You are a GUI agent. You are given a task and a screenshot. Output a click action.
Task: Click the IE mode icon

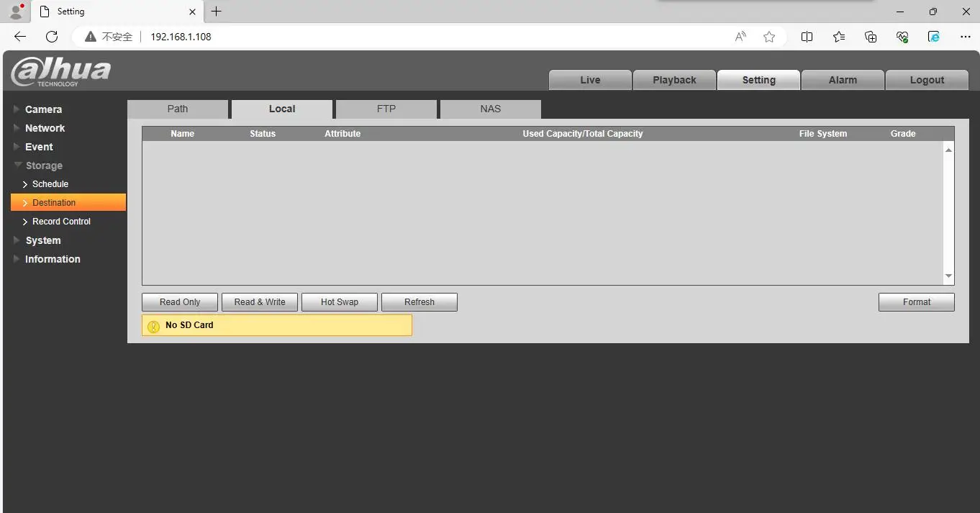click(934, 37)
